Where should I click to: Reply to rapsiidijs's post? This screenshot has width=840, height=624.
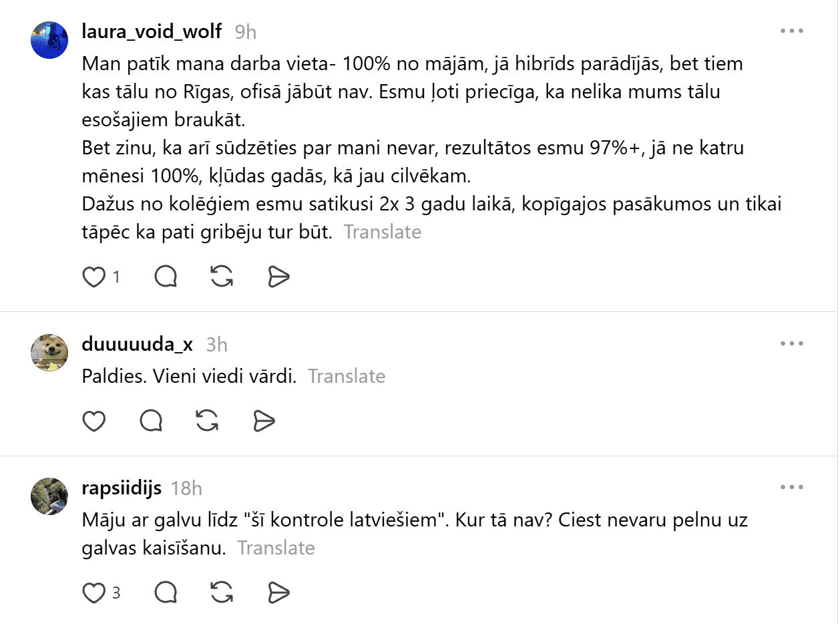click(x=166, y=593)
